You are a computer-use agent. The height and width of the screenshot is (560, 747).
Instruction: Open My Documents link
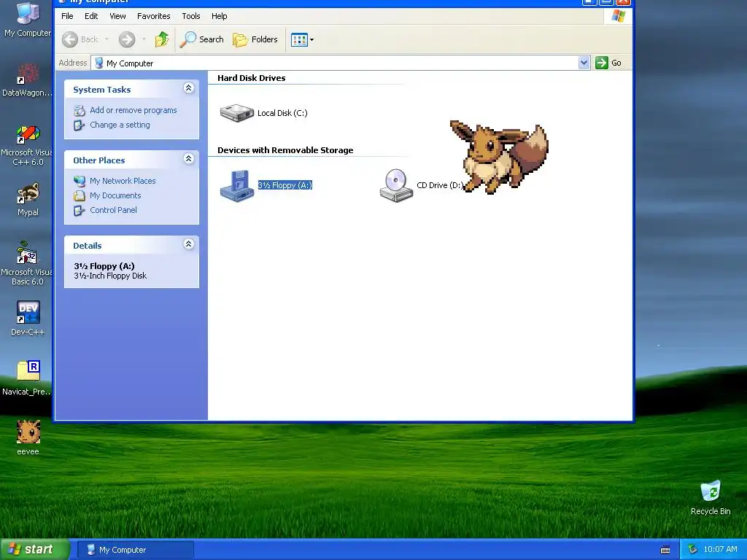pyautogui.click(x=115, y=195)
